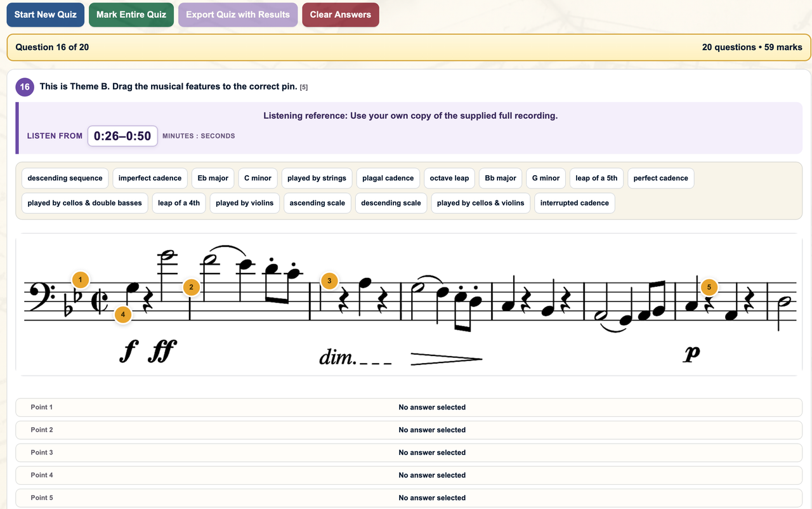The image size is (812, 509).
Task: Click Export Quiz with Results
Action: coord(238,15)
